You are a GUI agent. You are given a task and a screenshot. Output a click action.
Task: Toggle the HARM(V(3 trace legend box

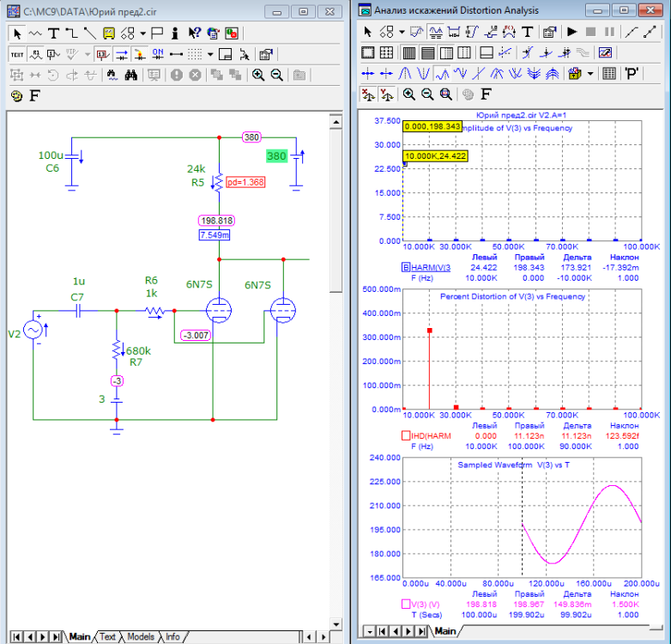point(406,267)
